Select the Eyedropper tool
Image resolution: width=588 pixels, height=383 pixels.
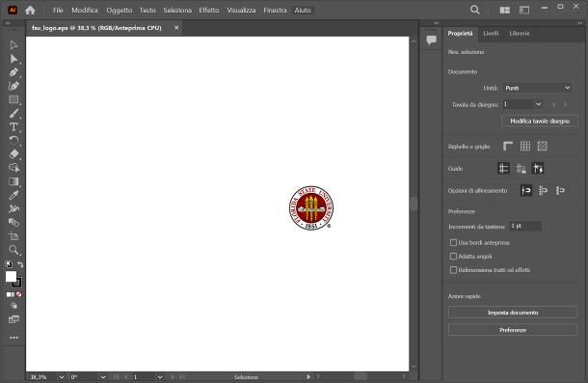[x=13, y=195]
